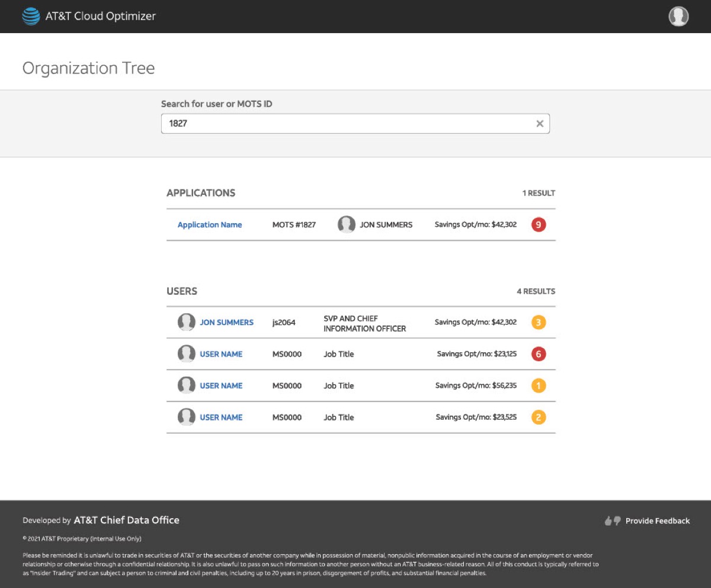Click avatar of user with $56,235 savings
The width and height of the screenshot is (711, 588).
click(187, 385)
